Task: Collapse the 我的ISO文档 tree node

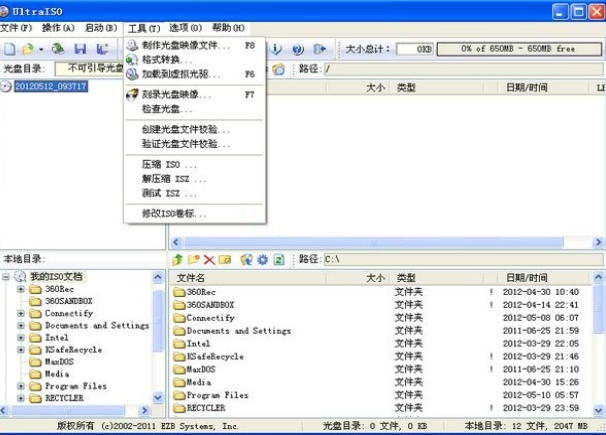Action: [x=5, y=277]
